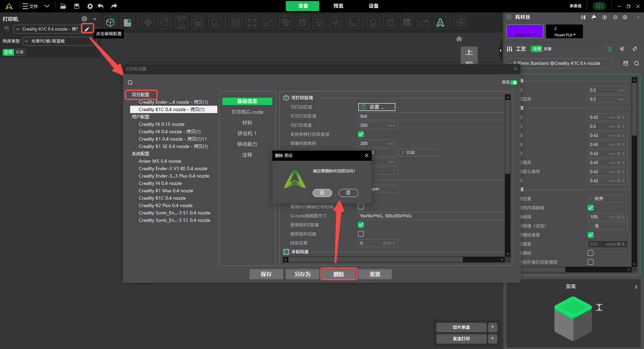Cancel deletion with 否 button
Screen dimensions: 644x349
tap(348, 193)
